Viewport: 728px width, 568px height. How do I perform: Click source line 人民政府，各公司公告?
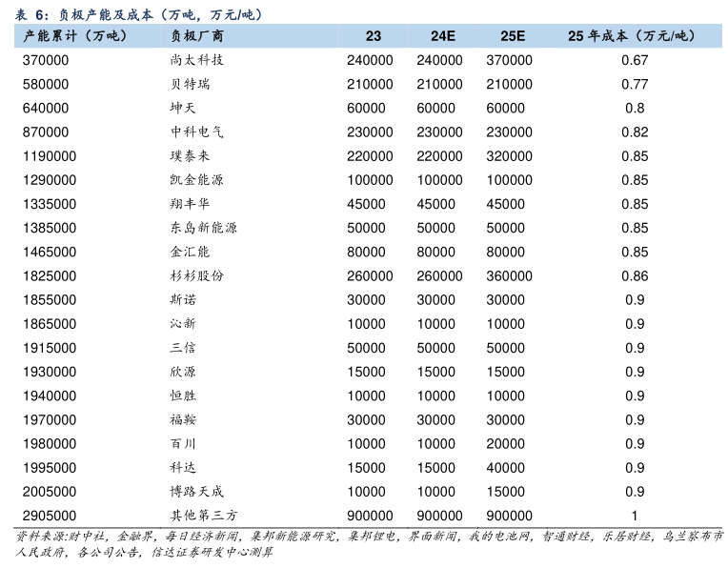pyautogui.click(x=144, y=552)
